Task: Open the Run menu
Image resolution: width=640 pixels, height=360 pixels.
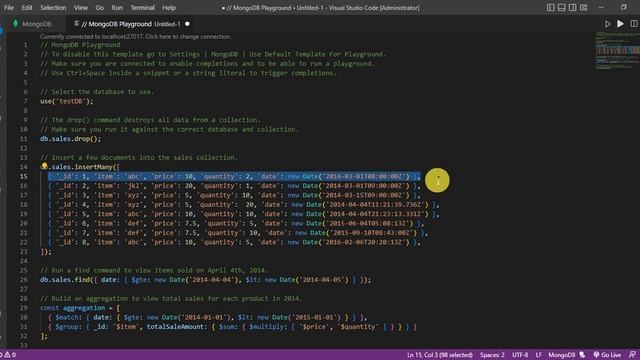Action: point(117,8)
